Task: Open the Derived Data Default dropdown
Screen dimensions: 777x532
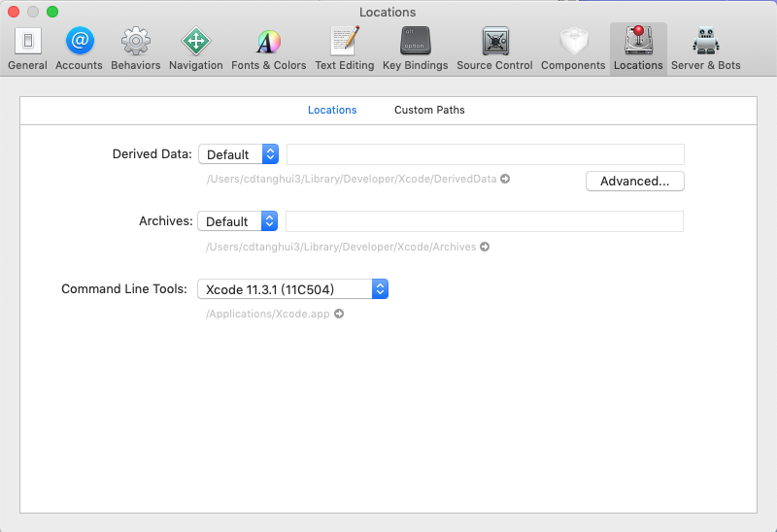Action: coord(238,154)
